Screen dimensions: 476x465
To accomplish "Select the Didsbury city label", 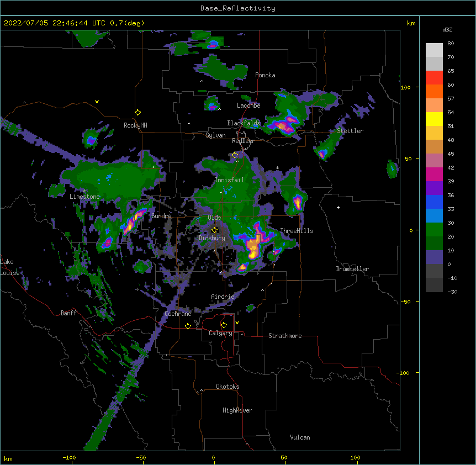I will pos(212,238).
